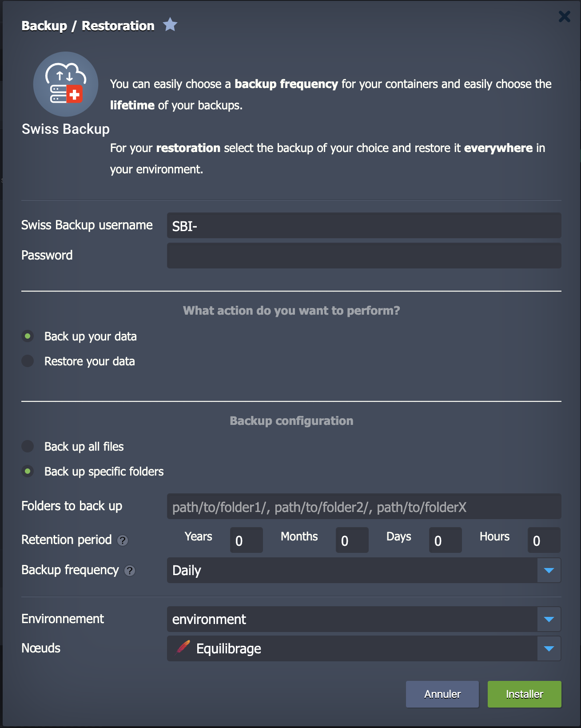This screenshot has width=581, height=728.
Task: Choose Back up specific folders
Action: [x=28, y=471]
